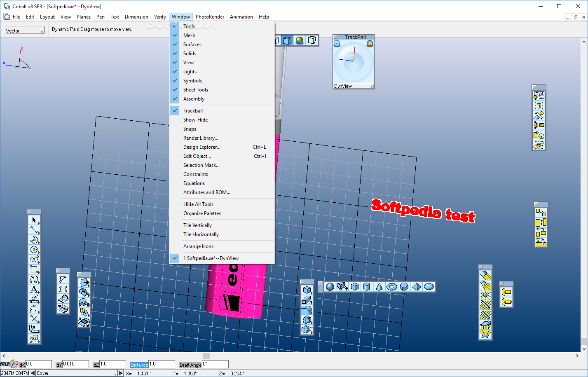The image size is (588, 377).
Task: Select Hide All Tools
Action: pyautogui.click(x=222, y=204)
